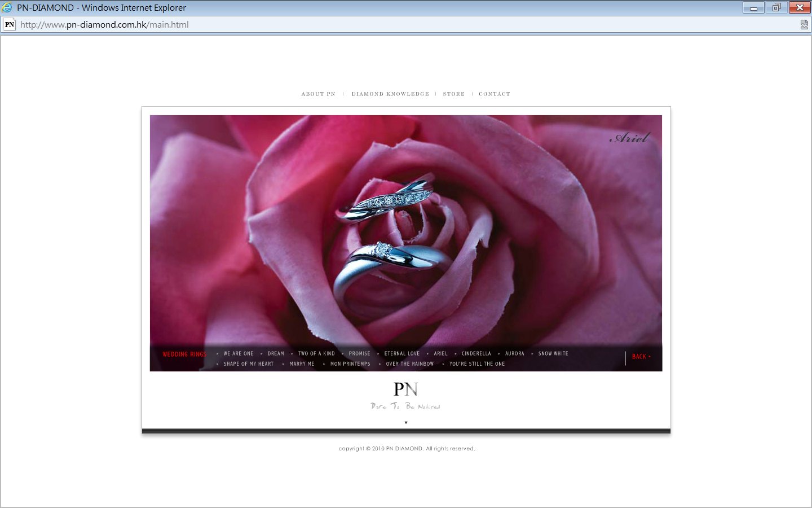Restore down the browser window

(x=776, y=7)
